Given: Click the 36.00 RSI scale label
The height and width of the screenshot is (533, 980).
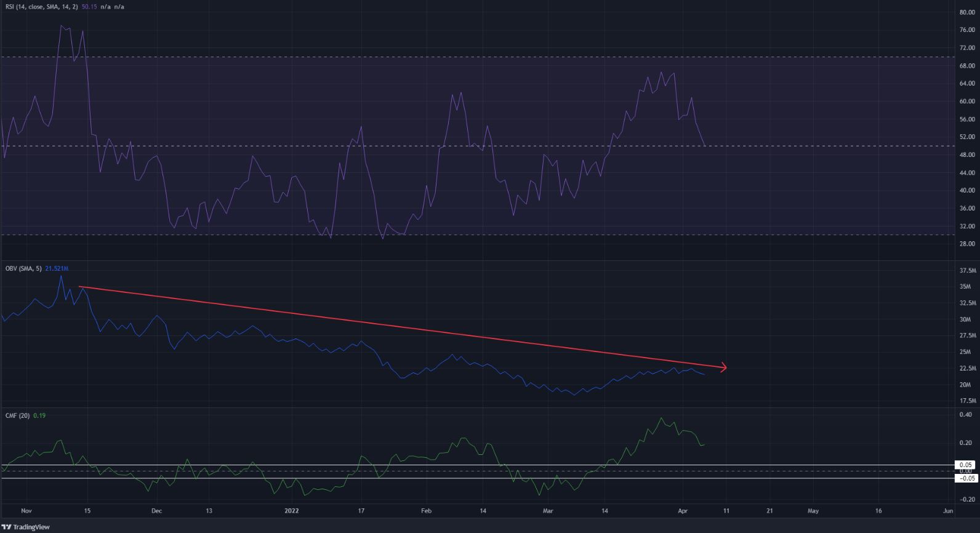Looking at the screenshot, I should 967,209.
